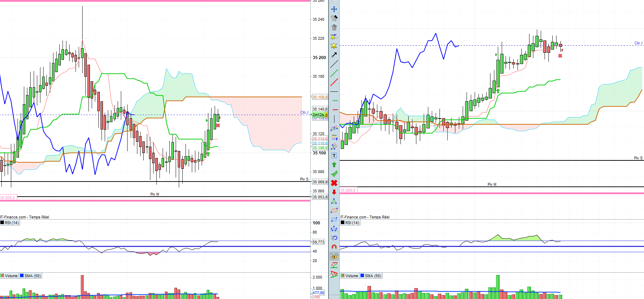644x299 pixels.
Task: Open the wrench and hammer settings tool
Action: click(x=334, y=18)
